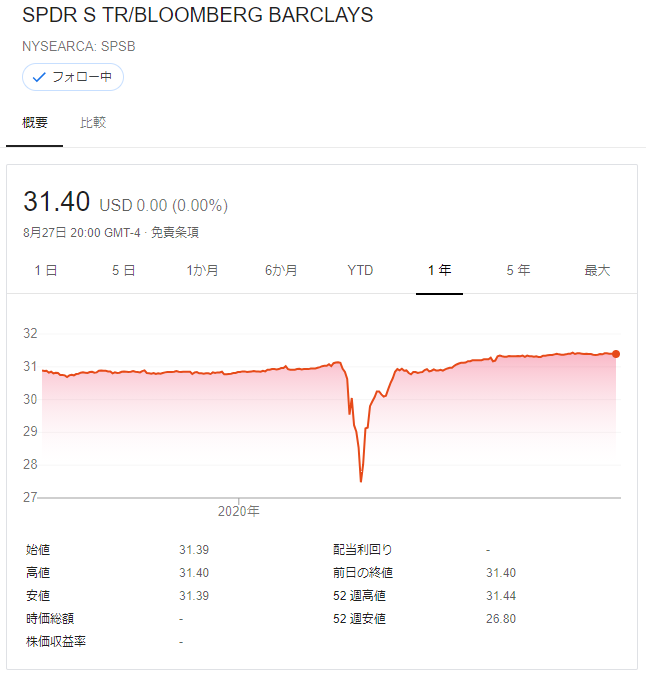Click the chart's lowest dip point
Viewport: 646px width, 679px height.
361,481
